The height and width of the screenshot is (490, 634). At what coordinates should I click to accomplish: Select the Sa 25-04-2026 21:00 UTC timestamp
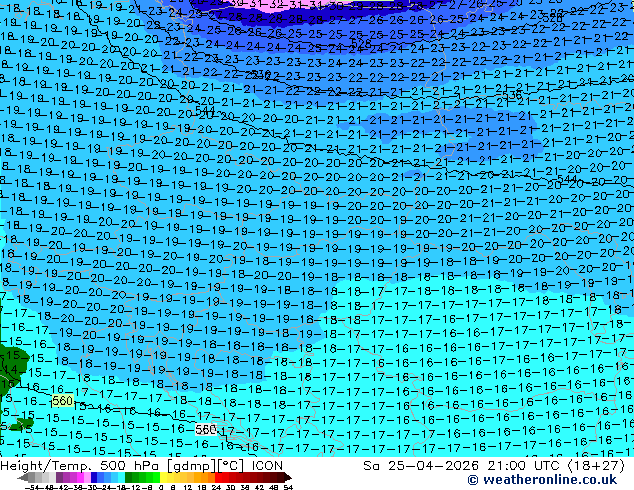point(494,466)
